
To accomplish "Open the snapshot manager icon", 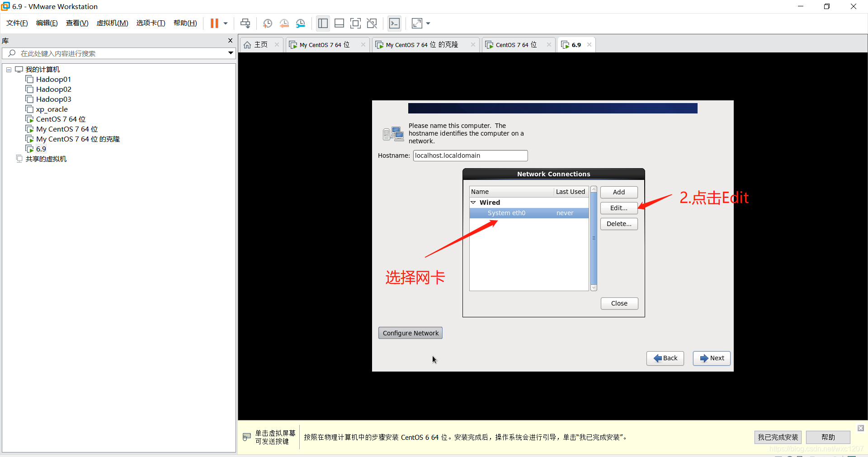I will [301, 23].
